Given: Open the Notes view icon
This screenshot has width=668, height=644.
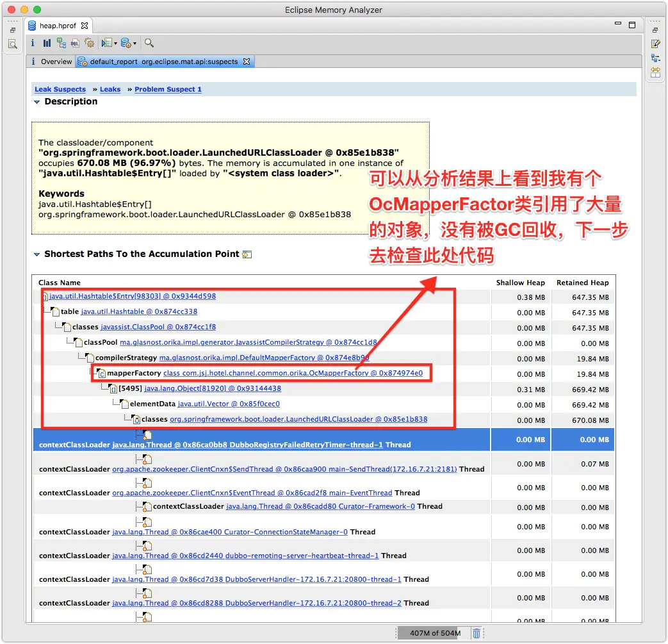Looking at the screenshot, I should tap(656, 44).
